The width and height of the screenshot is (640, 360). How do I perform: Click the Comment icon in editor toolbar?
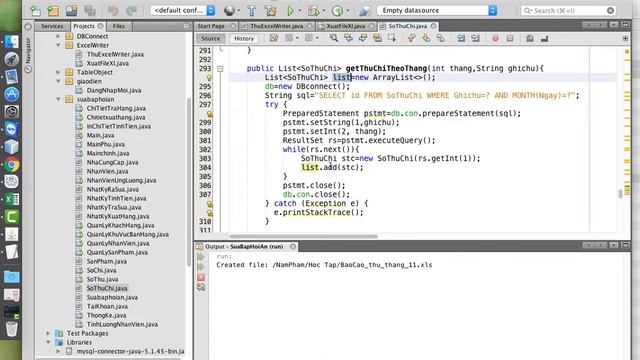(x=530, y=38)
